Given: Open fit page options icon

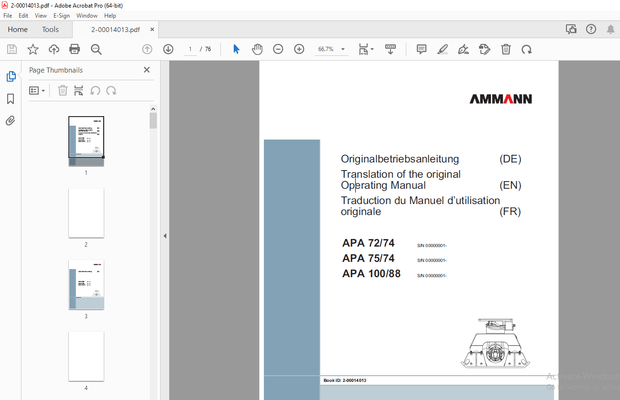Looking at the screenshot, I should tap(365, 49).
